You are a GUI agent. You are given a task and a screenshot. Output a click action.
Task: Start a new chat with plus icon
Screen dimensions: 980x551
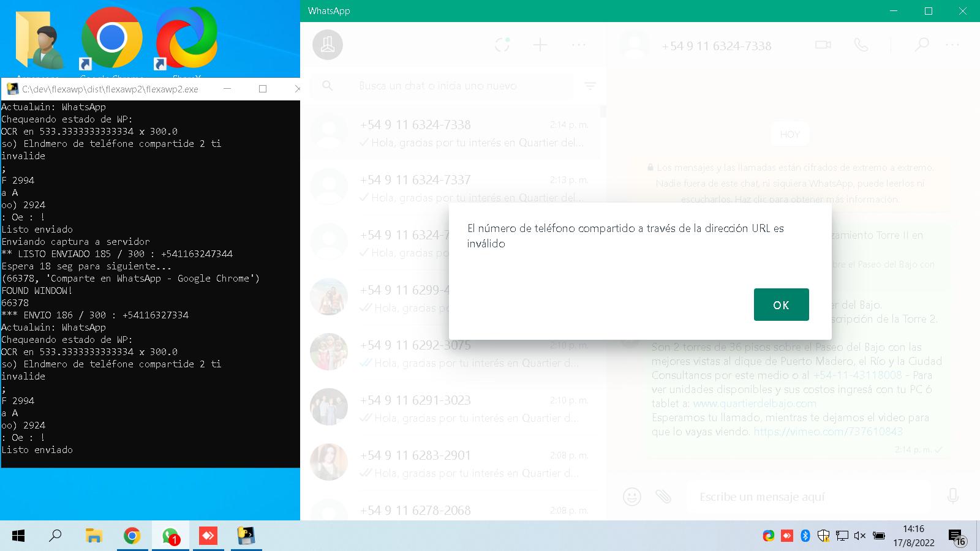540,45
